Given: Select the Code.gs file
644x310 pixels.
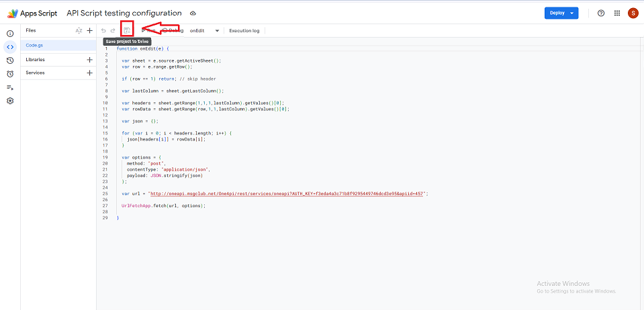Looking at the screenshot, I should click(x=35, y=45).
